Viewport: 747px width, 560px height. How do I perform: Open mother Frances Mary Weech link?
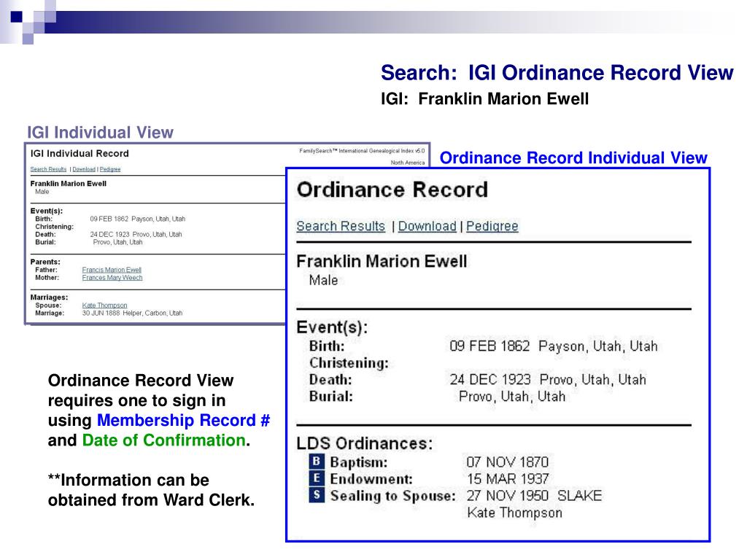pyautogui.click(x=112, y=278)
